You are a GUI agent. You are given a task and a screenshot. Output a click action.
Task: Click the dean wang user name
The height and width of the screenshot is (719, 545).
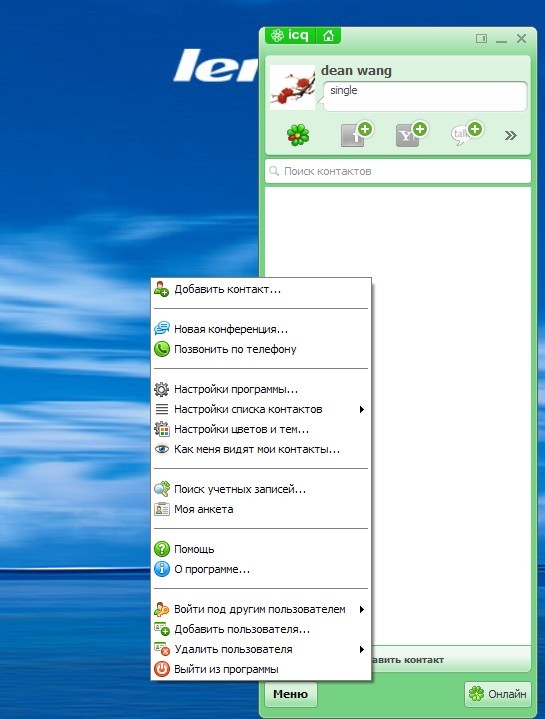[356, 71]
